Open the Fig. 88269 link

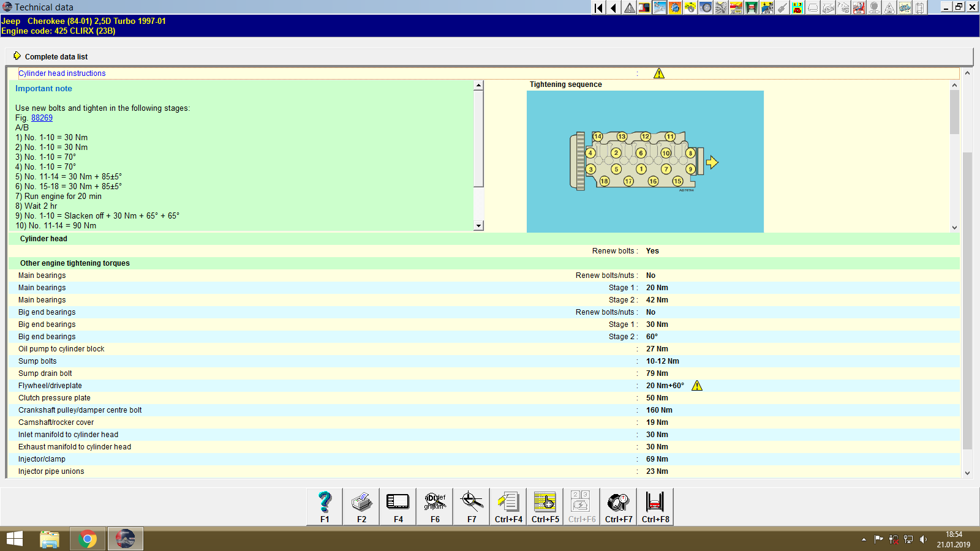click(42, 118)
